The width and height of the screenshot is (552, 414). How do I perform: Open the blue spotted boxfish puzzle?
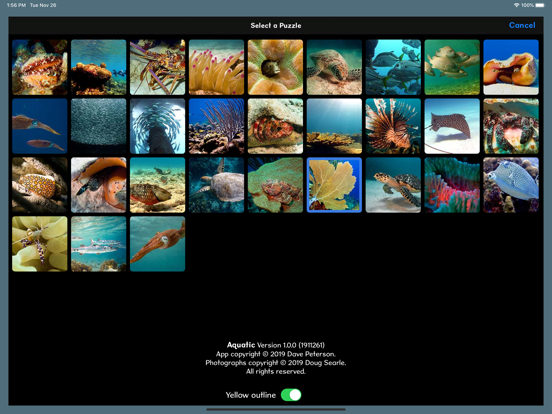pyautogui.click(x=511, y=185)
